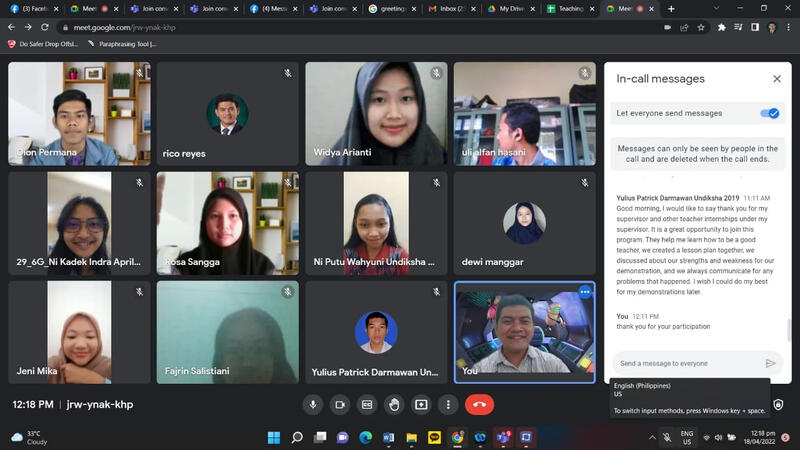Turn on captions button
Screen dimensions: 800x450
[x=367, y=404]
